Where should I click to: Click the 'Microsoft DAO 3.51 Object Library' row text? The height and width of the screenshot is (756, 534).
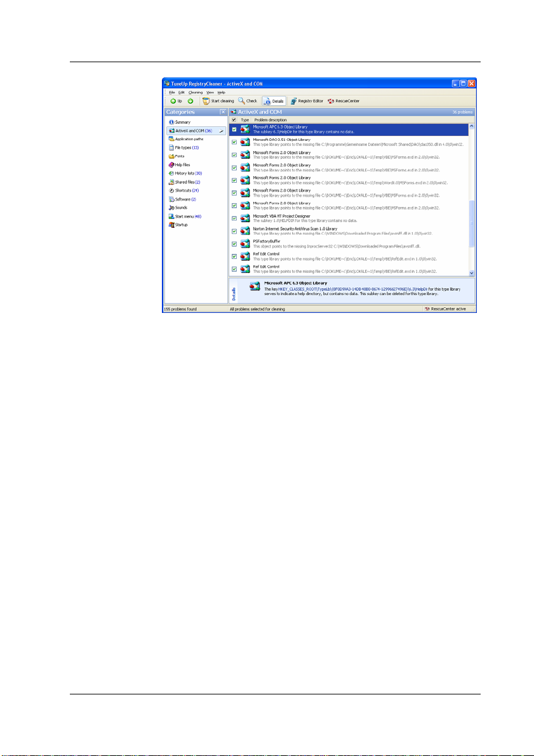click(282, 140)
